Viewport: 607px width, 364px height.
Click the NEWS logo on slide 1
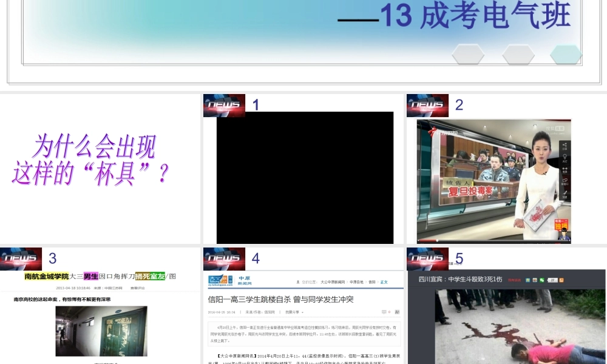pos(224,105)
